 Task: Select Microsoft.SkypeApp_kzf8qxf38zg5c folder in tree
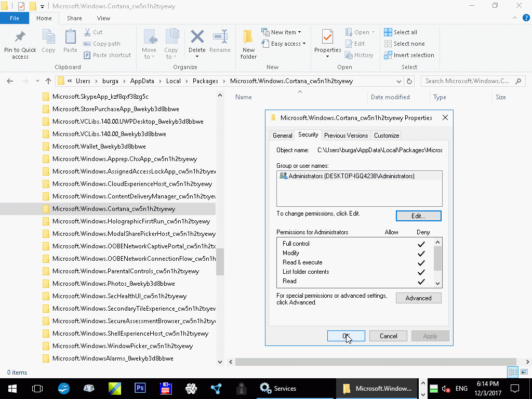tap(100, 97)
